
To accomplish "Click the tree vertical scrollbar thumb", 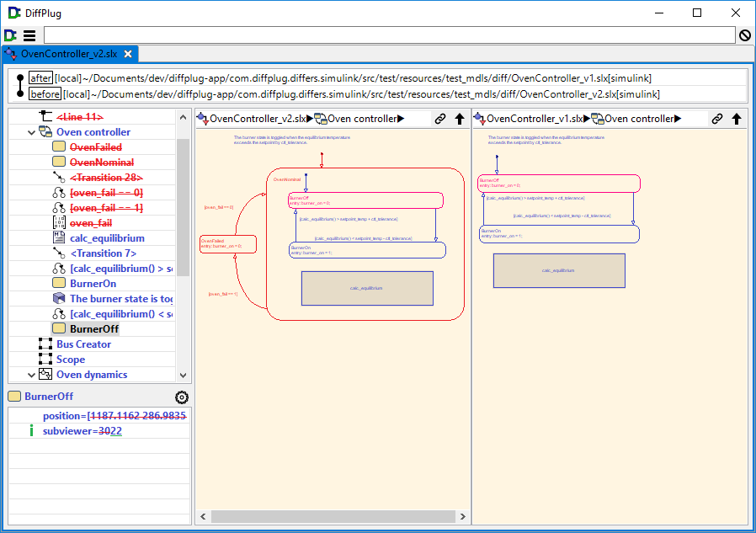I will (x=183, y=207).
